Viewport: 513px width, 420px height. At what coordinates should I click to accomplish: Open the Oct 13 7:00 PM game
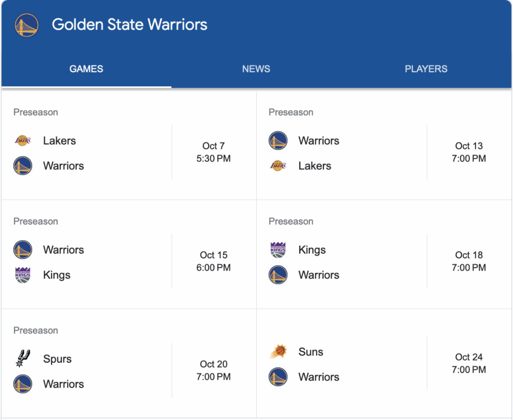pos(469,152)
